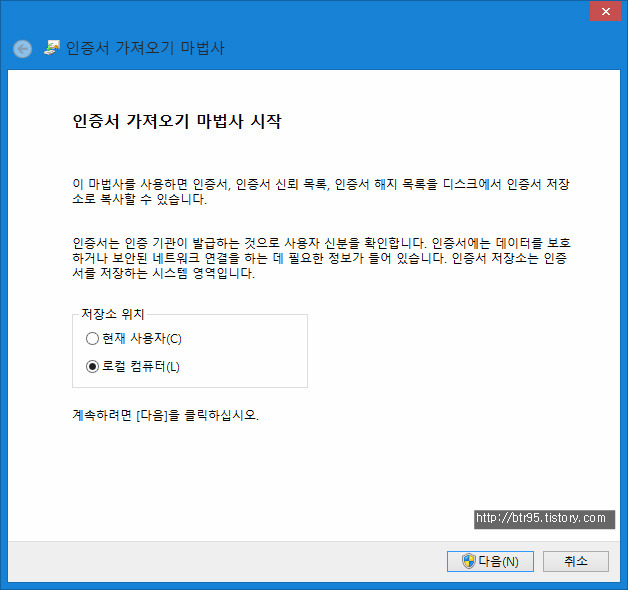Click the 다음(N) button

tap(490, 561)
